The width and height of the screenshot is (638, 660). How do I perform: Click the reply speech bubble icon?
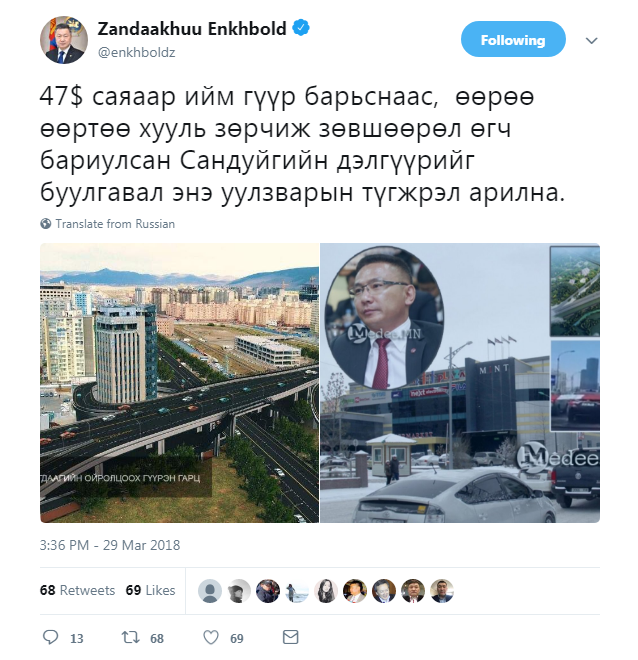coord(51,637)
